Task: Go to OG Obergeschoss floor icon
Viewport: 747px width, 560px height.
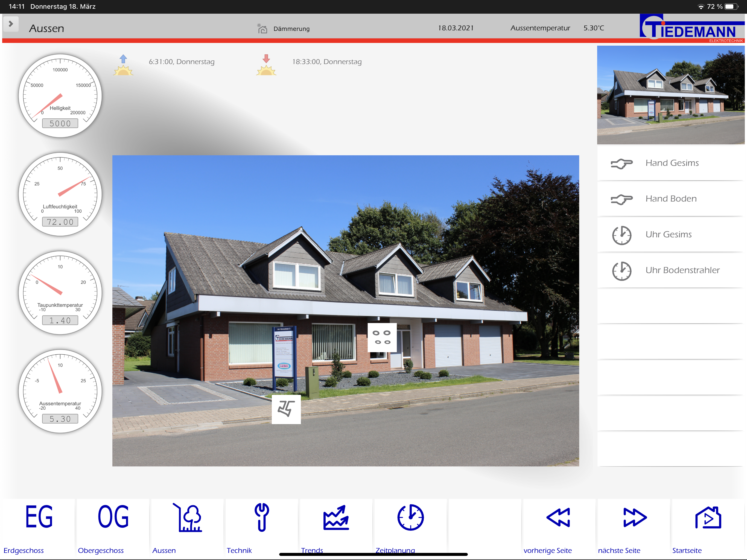Action: click(113, 517)
